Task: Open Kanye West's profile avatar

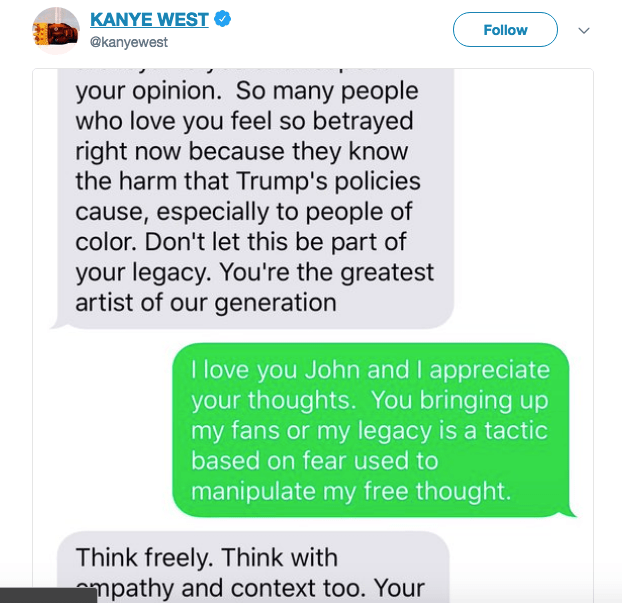Action: pyautogui.click(x=56, y=31)
